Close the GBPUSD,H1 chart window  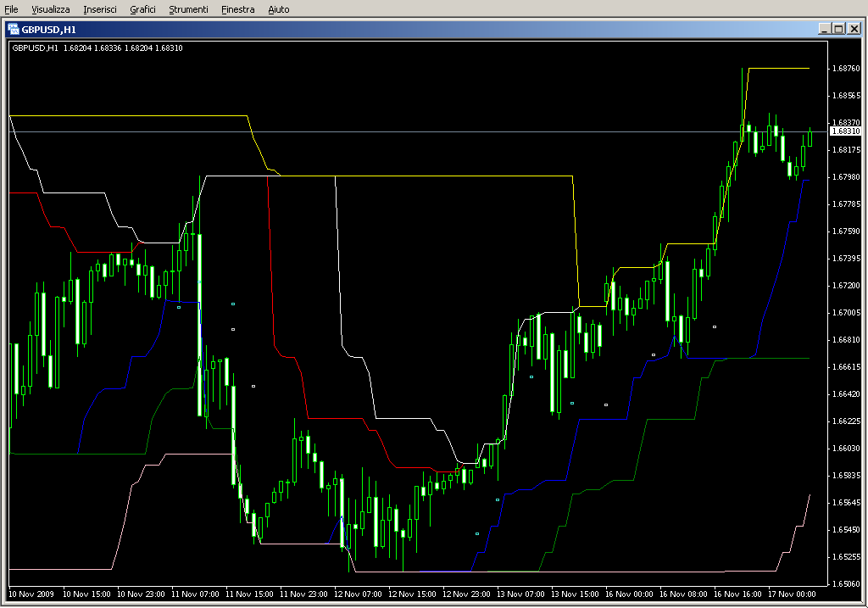[854, 29]
